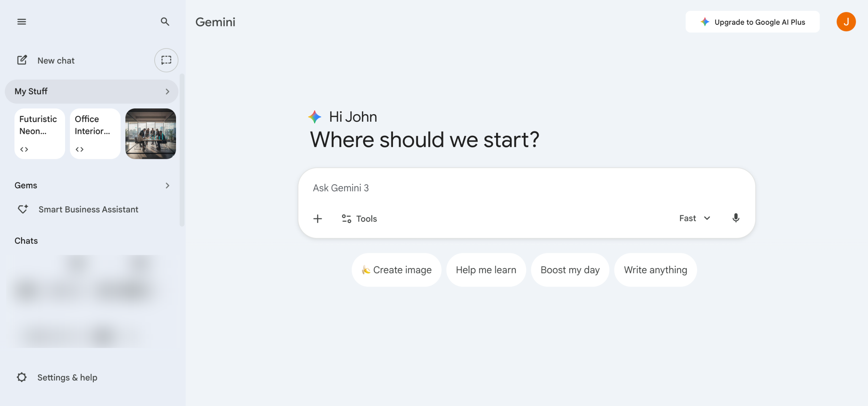Image resolution: width=868 pixels, height=406 pixels.
Task: Choose the Create image suggestion chip
Action: (x=396, y=270)
